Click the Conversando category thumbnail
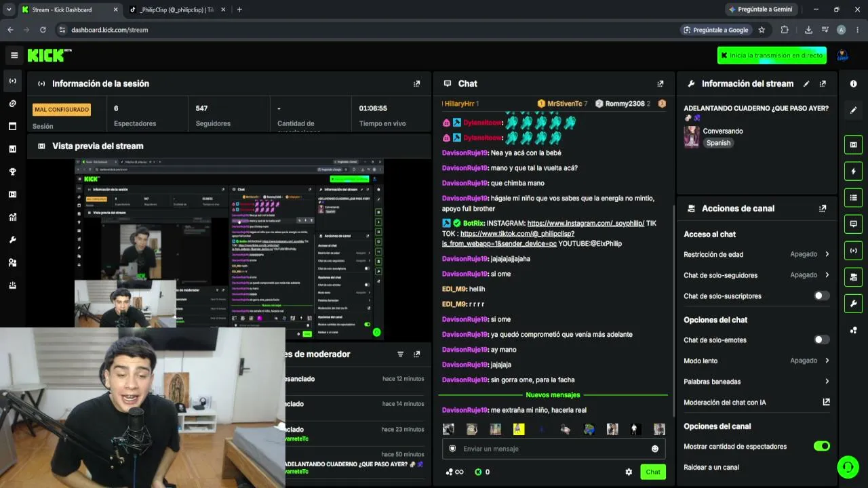 pyautogui.click(x=691, y=136)
